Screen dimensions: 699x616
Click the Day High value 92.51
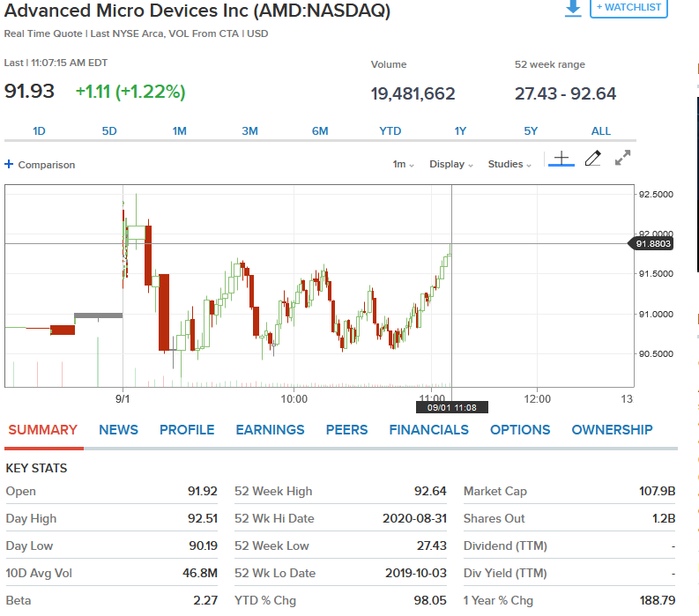(203, 518)
